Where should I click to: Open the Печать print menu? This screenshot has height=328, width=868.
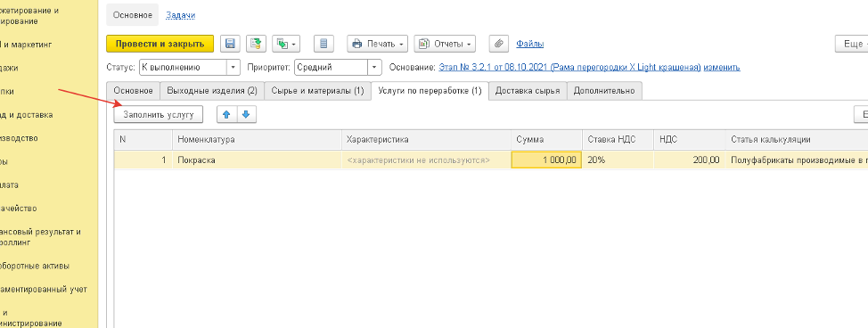click(x=378, y=44)
